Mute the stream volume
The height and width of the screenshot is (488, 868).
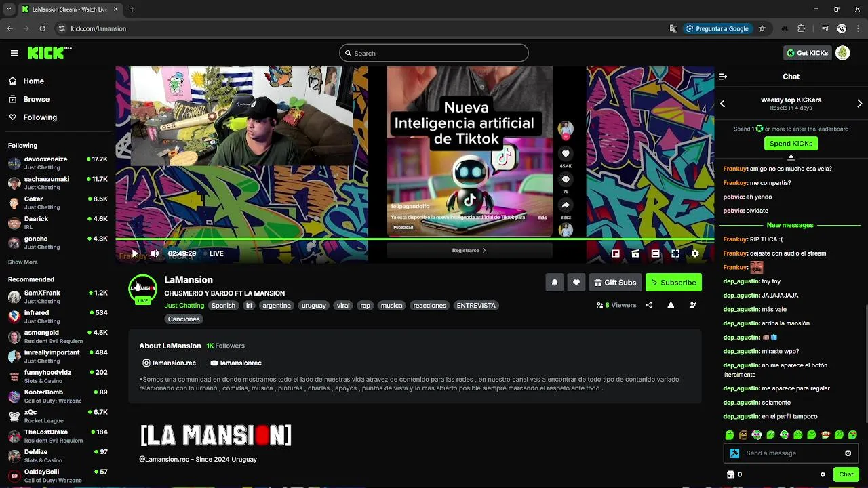[155, 253]
